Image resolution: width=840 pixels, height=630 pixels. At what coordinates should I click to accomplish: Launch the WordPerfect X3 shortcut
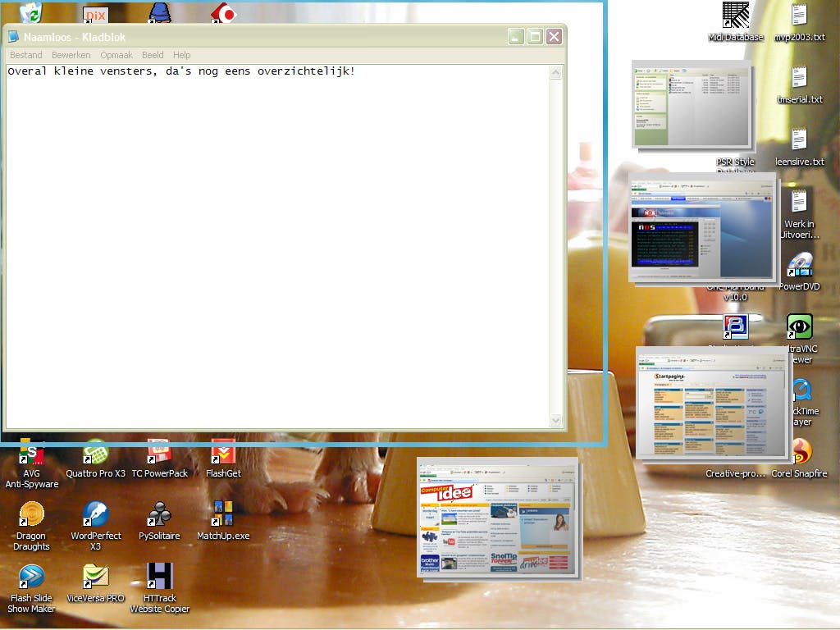pyautogui.click(x=96, y=526)
